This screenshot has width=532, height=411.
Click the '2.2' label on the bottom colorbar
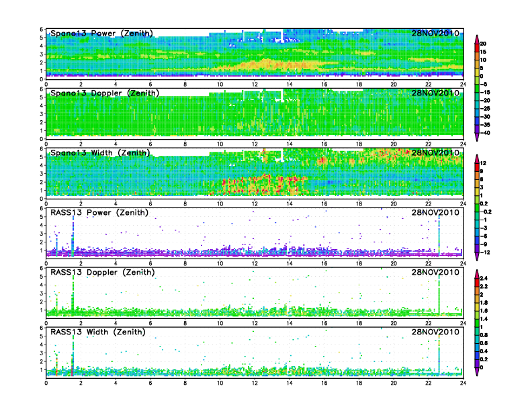484,286
